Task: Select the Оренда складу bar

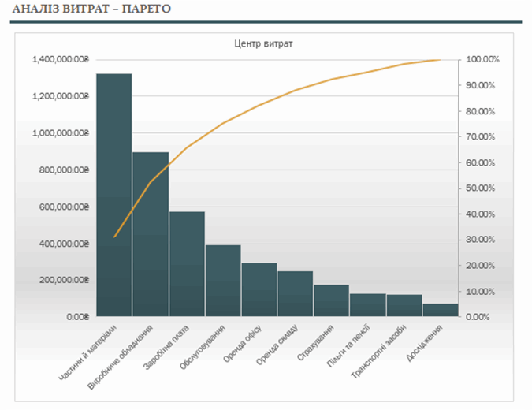Action: pyautogui.click(x=296, y=294)
